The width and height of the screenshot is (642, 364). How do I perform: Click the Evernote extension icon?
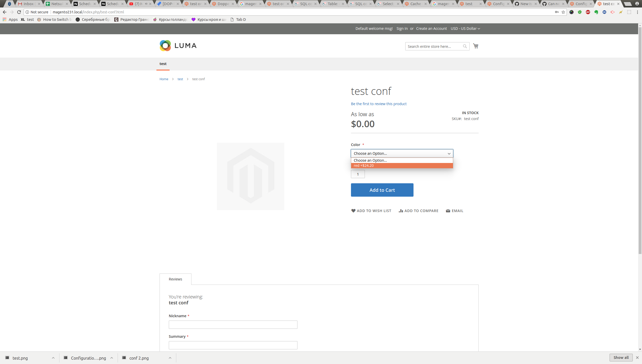(x=597, y=12)
